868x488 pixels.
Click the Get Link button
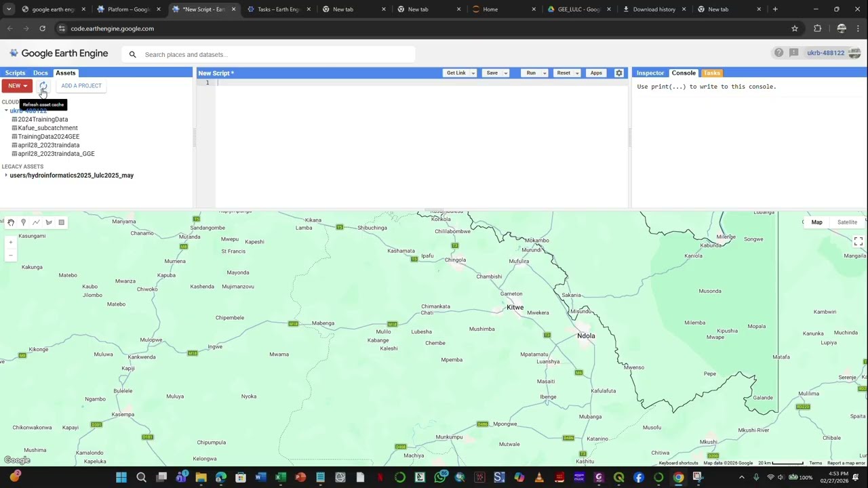(456, 73)
